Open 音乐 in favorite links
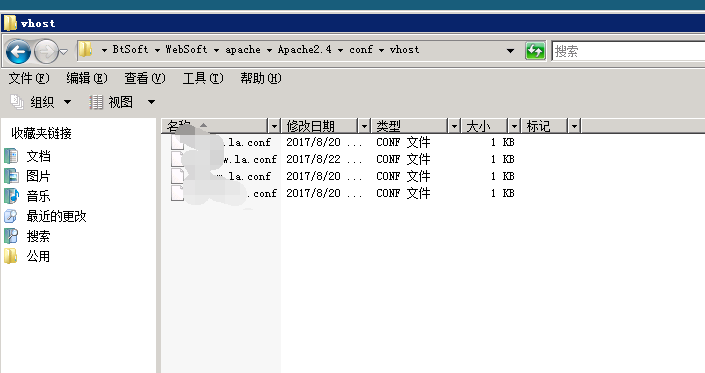The width and height of the screenshot is (705, 373). click(38, 196)
